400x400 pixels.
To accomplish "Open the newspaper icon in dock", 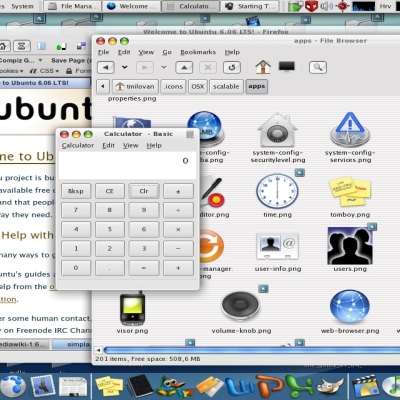I will click(x=73, y=387).
